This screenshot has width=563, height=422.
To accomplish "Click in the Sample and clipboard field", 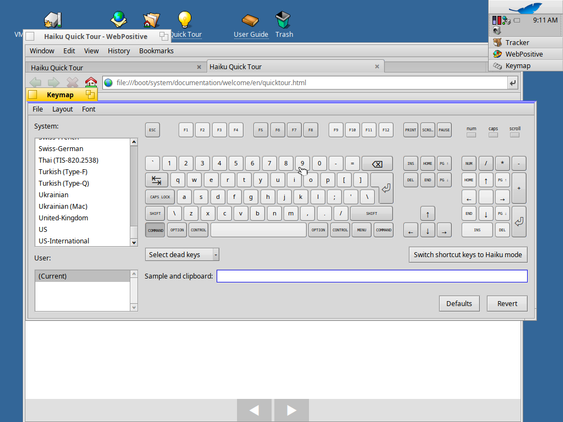I will 372,276.
